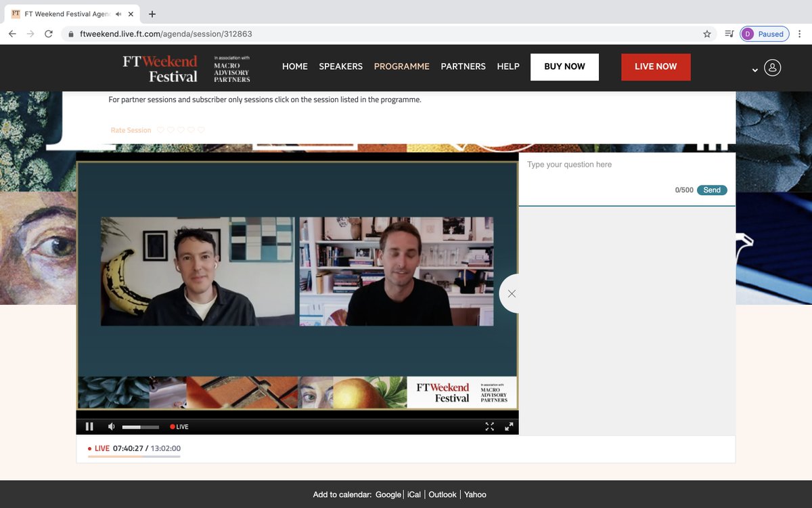Close the FT Weekend Festival tab
Viewport: 812px width, 508px height.
click(x=131, y=14)
